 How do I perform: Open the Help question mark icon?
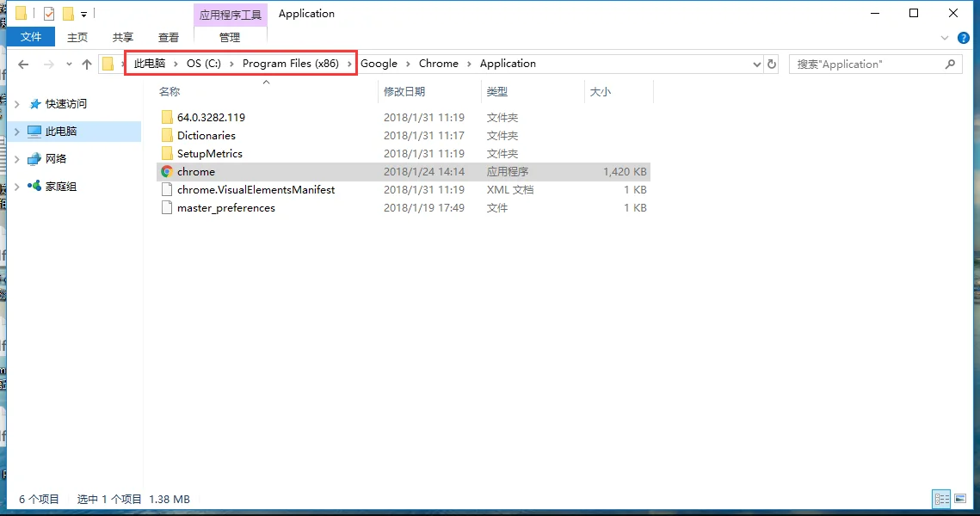click(963, 38)
